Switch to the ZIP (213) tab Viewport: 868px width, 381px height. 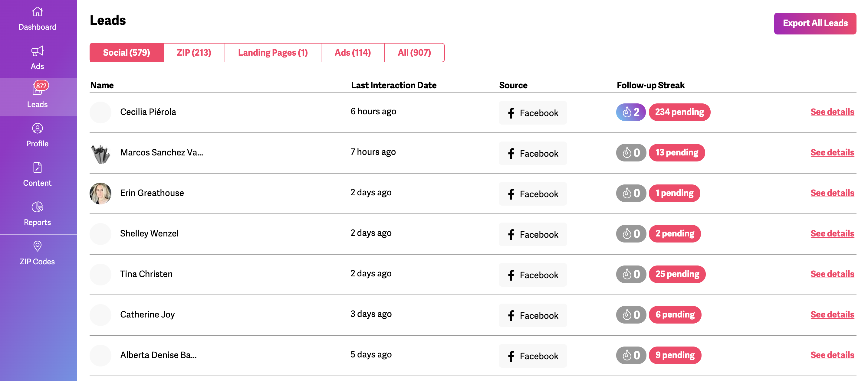tap(194, 53)
